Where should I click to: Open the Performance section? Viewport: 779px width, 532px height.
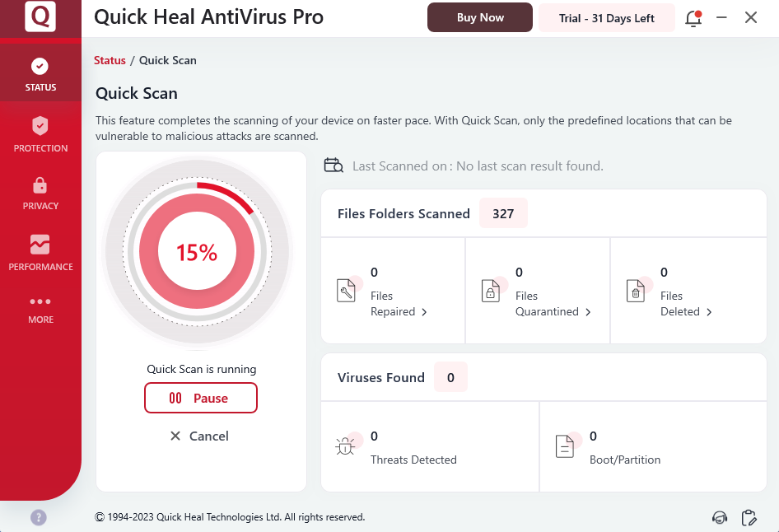click(40, 252)
